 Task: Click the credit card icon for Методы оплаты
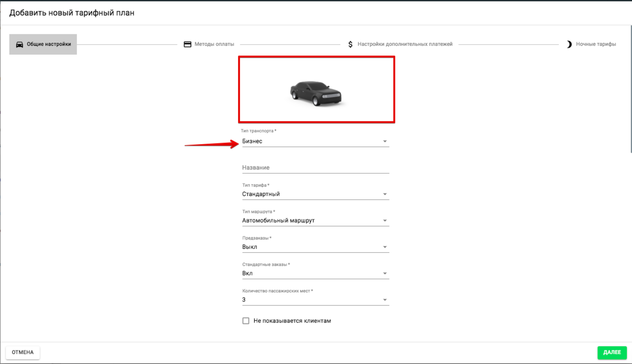(x=187, y=44)
